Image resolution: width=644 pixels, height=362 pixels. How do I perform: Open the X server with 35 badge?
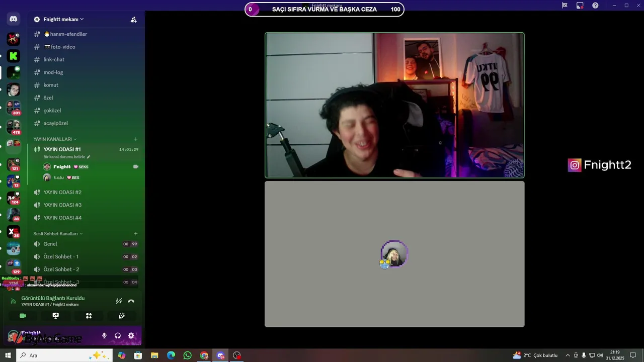pos(14,232)
